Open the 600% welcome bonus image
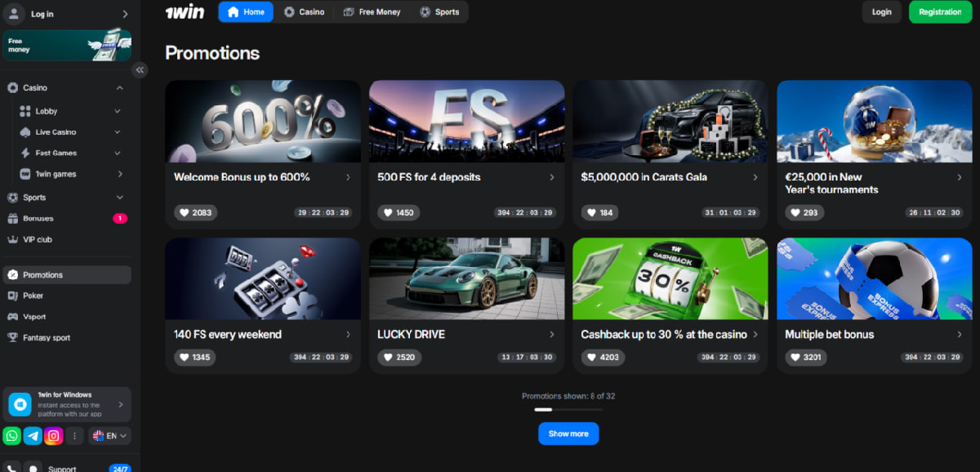The height and width of the screenshot is (472, 980). click(263, 121)
